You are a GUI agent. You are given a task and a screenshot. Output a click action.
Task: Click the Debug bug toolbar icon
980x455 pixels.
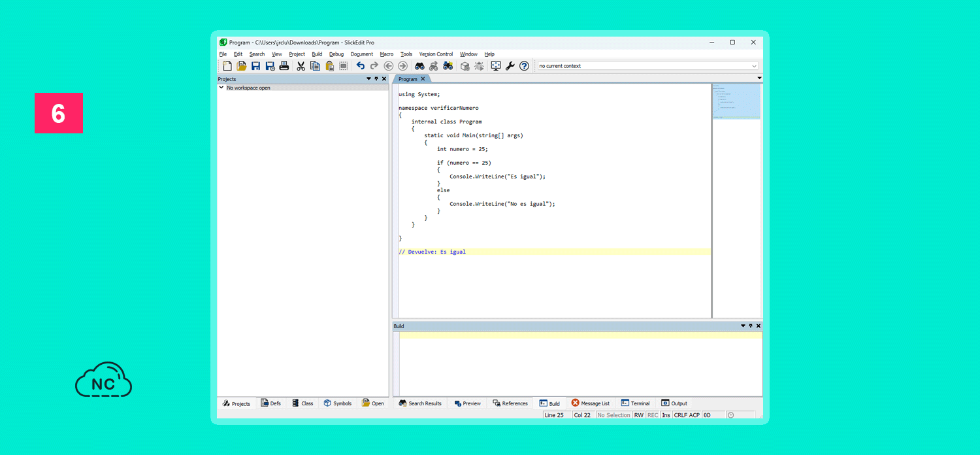click(479, 66)
